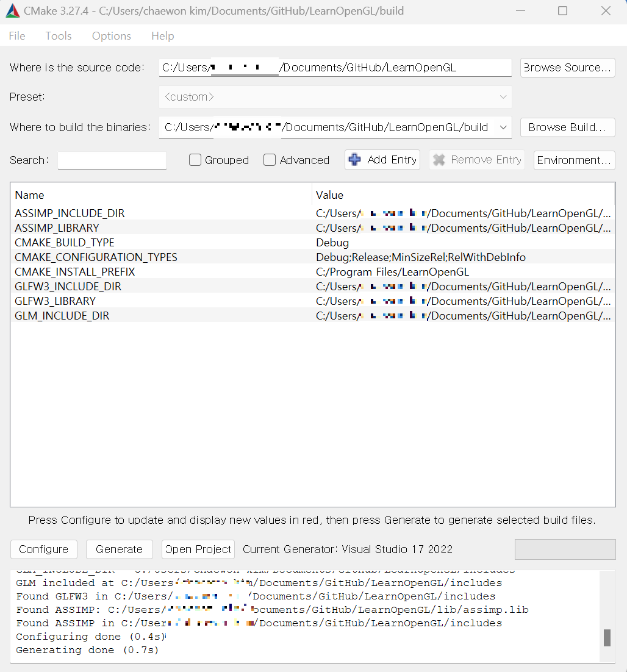Click the Configure button
The image size is (627, 672).
(44, 549)
